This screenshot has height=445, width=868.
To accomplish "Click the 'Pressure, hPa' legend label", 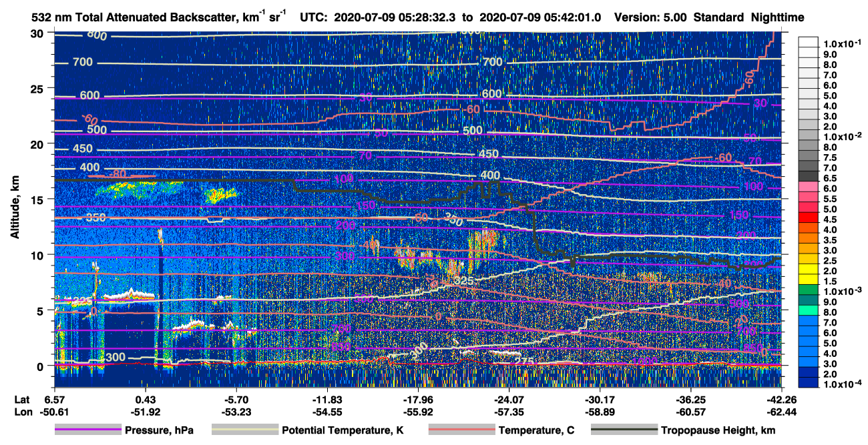I will (x=160, y=430).
